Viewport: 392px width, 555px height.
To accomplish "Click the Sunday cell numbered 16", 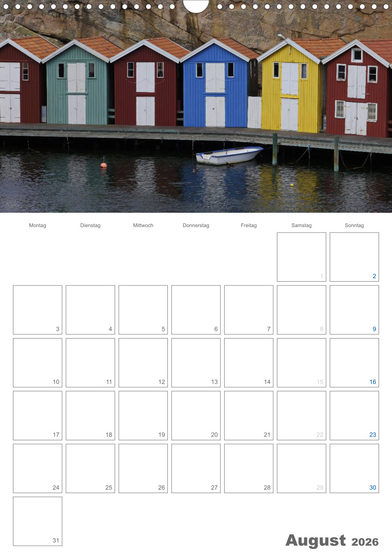I will tap(354, 363).
